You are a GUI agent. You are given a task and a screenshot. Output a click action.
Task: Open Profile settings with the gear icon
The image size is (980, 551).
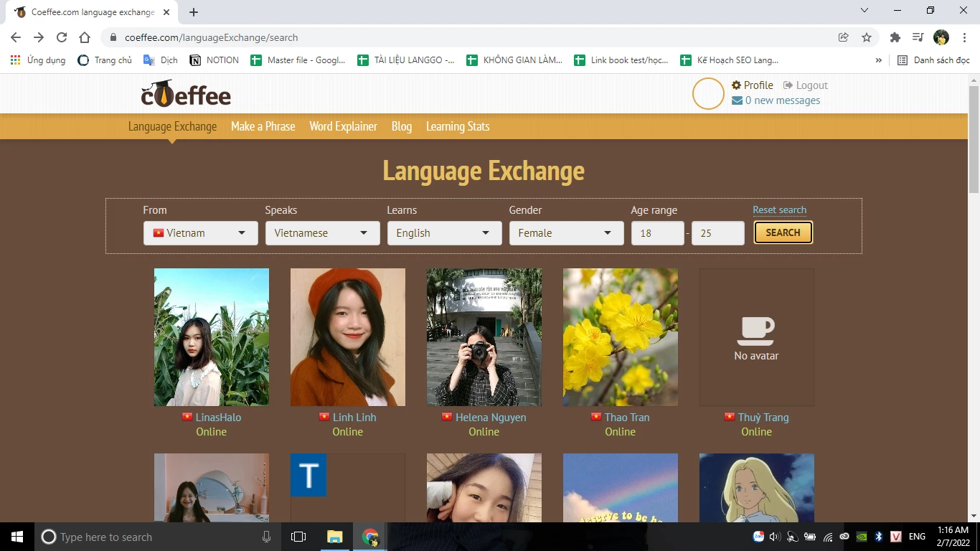coord(736,85)
